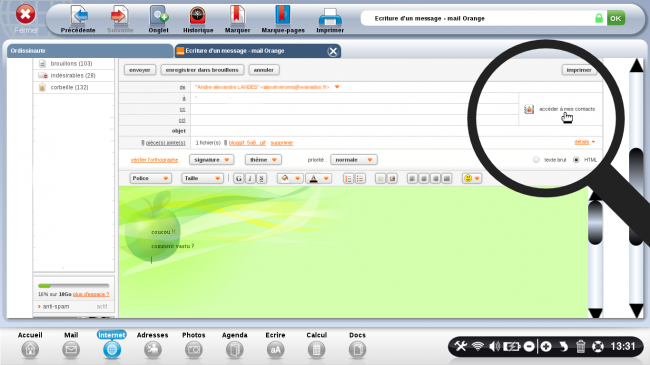
Task: Expand the signature dropdown
Action: pyautogui.click(x=211, y=160)
